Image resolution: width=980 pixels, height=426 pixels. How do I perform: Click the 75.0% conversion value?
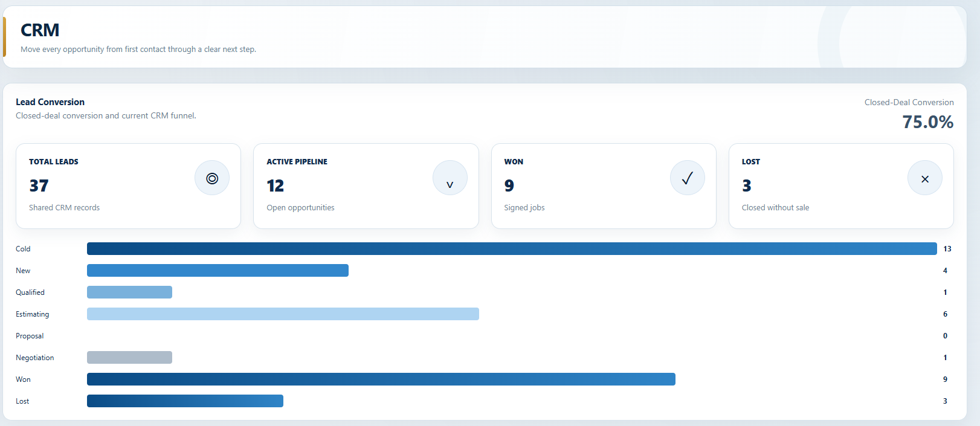[x=928, y=122]
